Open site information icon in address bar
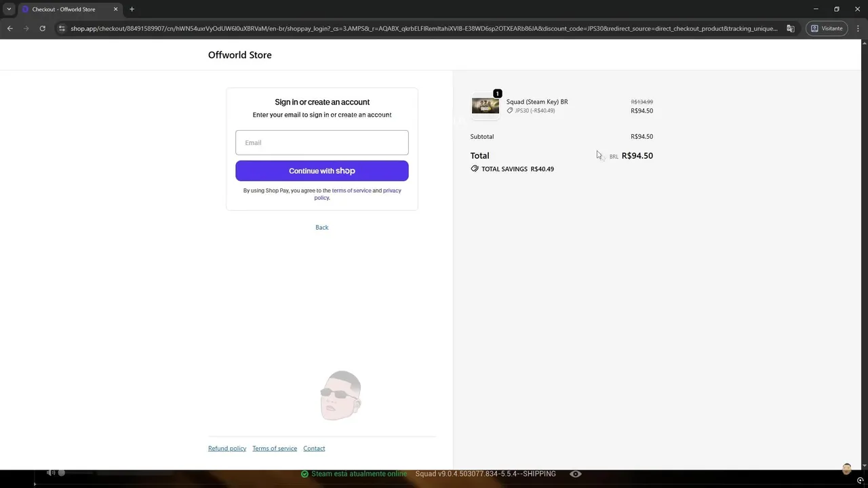 [62, 28]
